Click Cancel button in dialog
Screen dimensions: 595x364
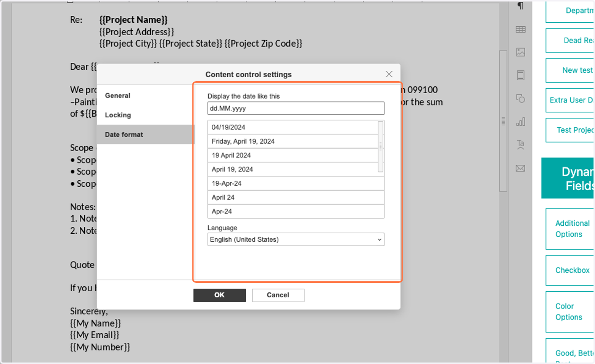click(x=278, y=295)
